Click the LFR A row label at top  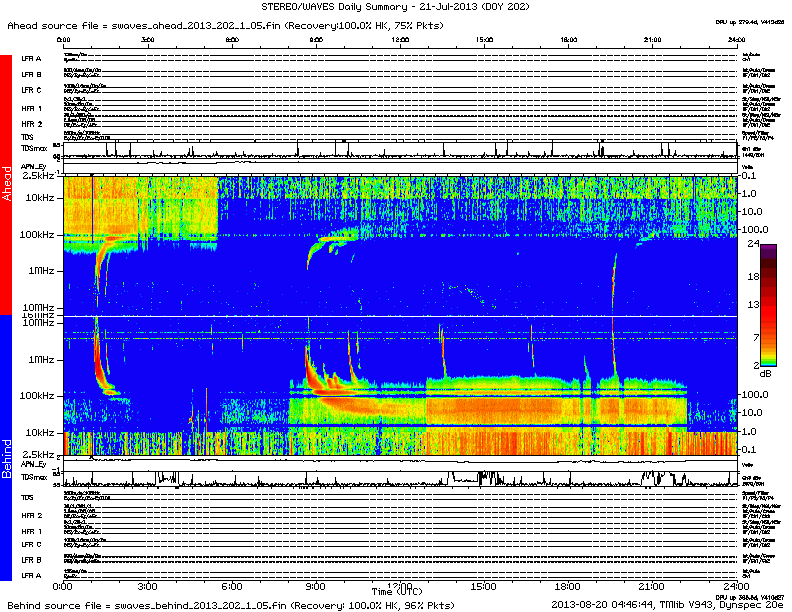(x=31, y=60)
